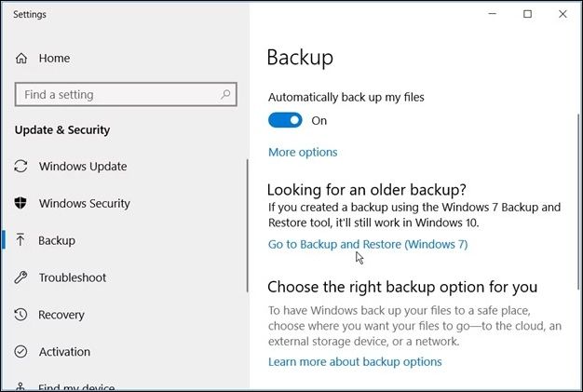Maximize the Settings window
Screen dimensions: 583x392
click(x=528, y=14)
